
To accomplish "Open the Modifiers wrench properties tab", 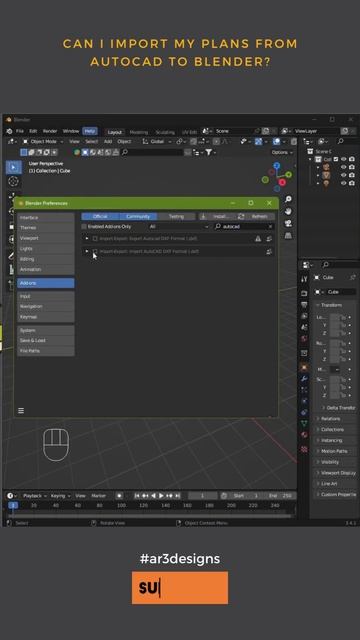I will [304, 379].
